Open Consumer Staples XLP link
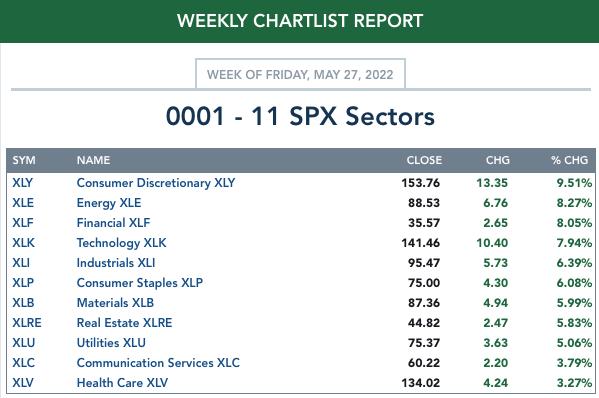Viewport: 599px width, 398px height. tap(140, 283)
